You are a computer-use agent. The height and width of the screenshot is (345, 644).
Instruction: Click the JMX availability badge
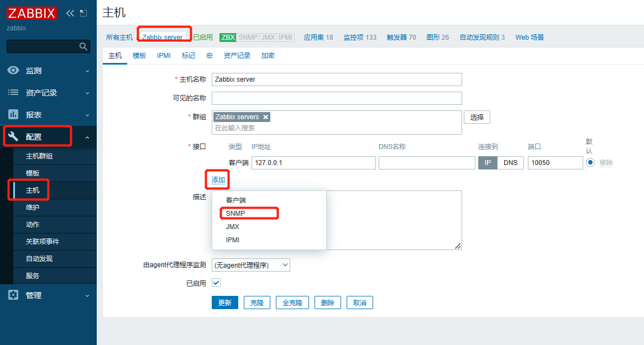pyautogui.click(x=268, y=38)
